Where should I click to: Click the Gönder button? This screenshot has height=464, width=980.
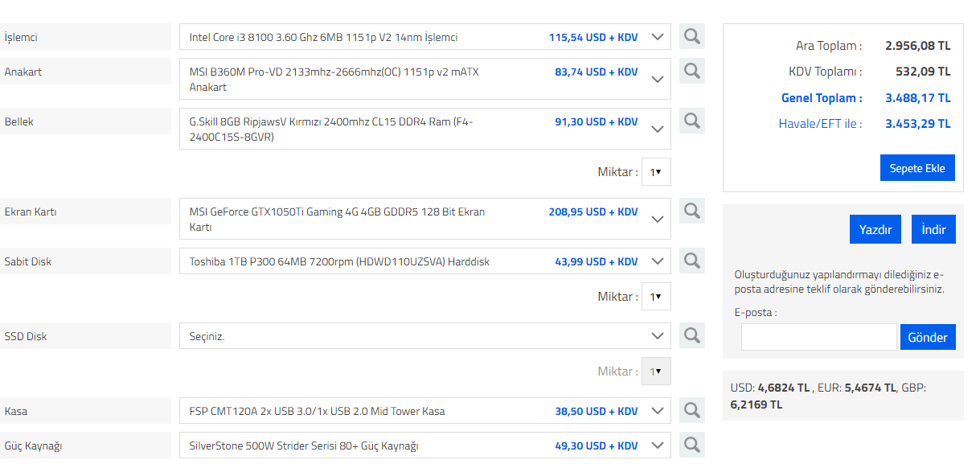(x=928, y=337)
